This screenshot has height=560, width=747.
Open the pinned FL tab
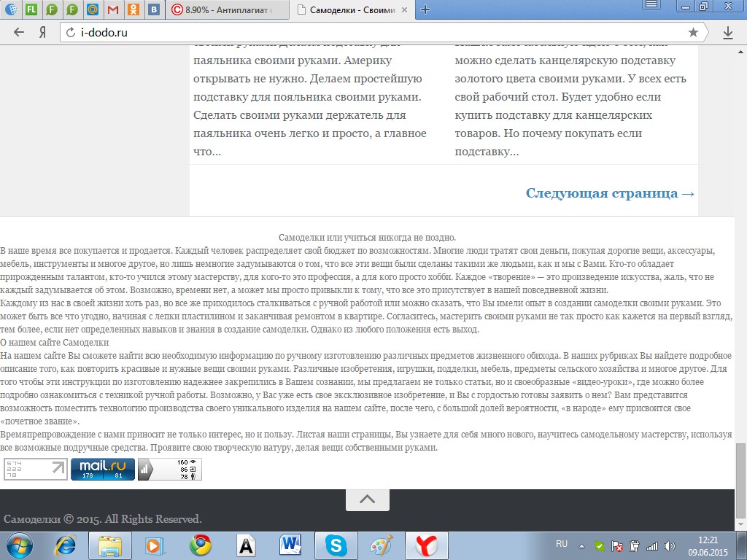[31, 9]
